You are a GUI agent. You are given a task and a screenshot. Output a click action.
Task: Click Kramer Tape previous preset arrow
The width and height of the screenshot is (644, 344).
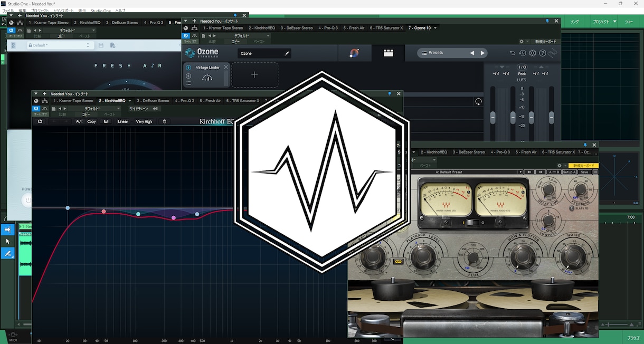529,172
